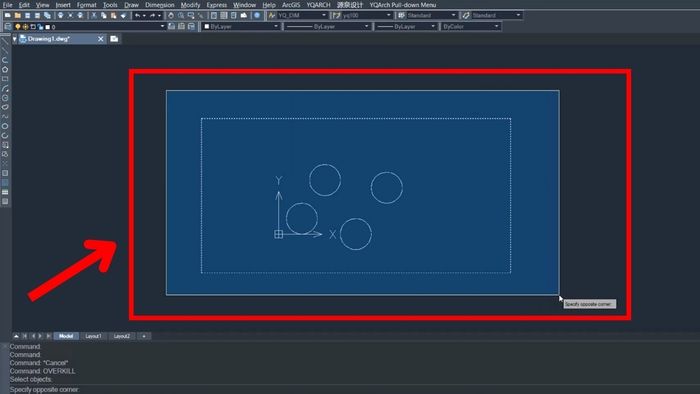
Task: Open the YQARCH menu
Action: pos(318,5)
